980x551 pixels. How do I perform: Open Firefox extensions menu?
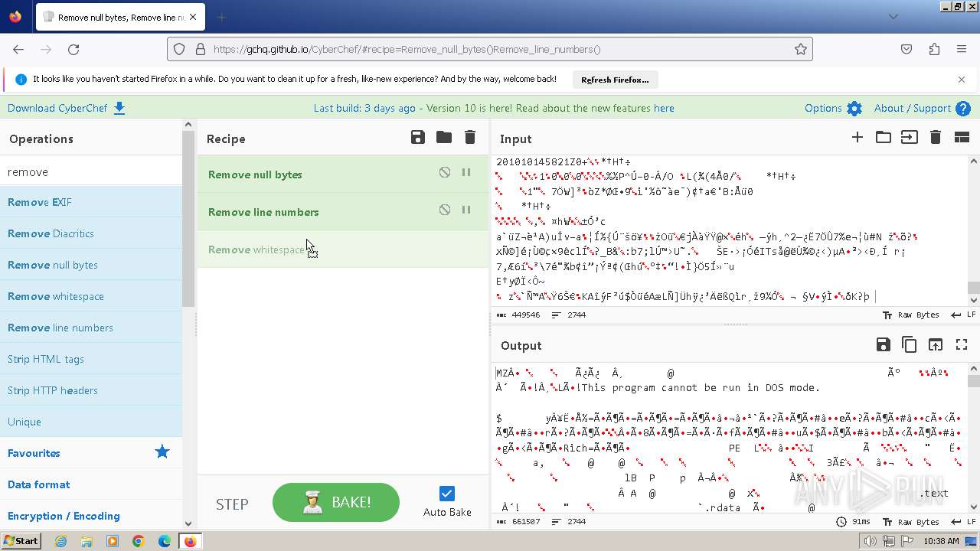click(934, 49)
